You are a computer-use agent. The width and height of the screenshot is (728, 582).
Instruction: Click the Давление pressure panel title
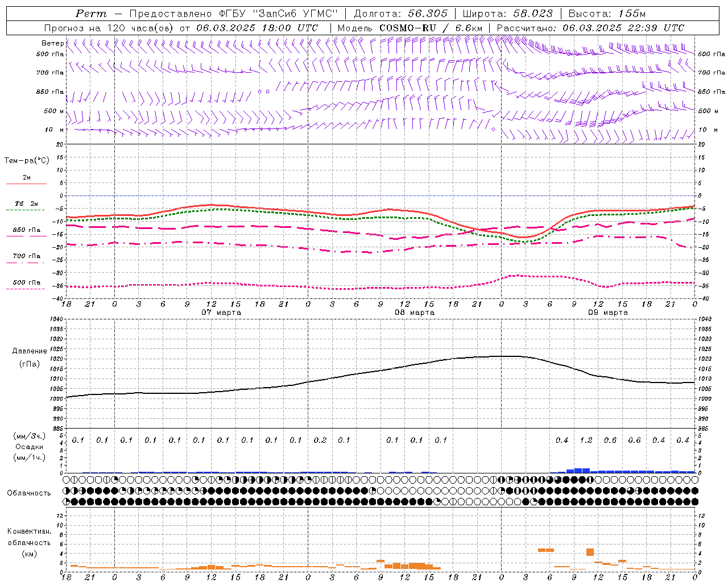(x=30, y=351)
